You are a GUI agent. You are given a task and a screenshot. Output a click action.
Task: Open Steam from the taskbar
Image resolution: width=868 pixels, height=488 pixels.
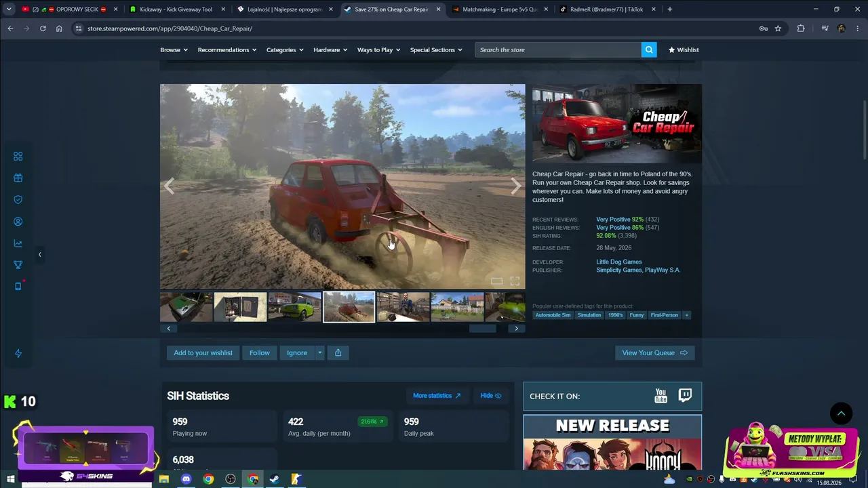point(274,479)
